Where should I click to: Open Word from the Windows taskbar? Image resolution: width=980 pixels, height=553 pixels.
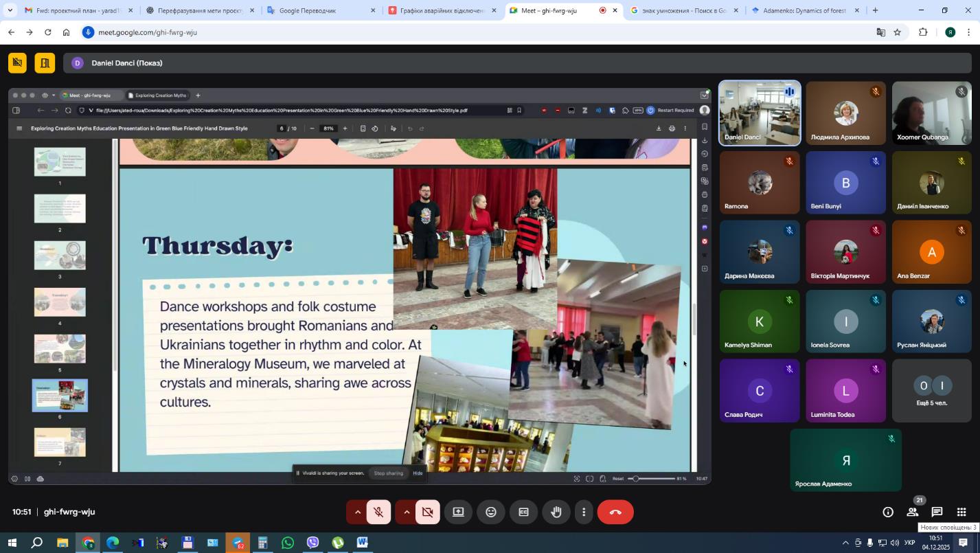point(363,543)
